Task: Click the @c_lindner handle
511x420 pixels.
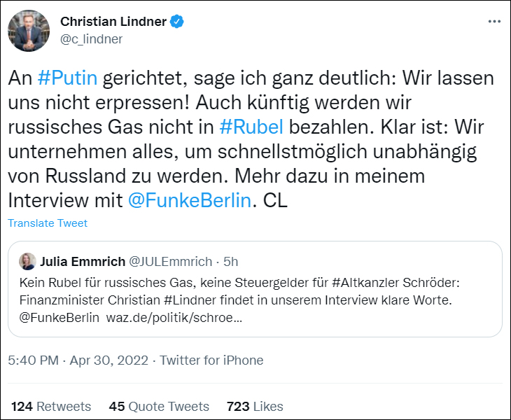Action: (91, 39)
